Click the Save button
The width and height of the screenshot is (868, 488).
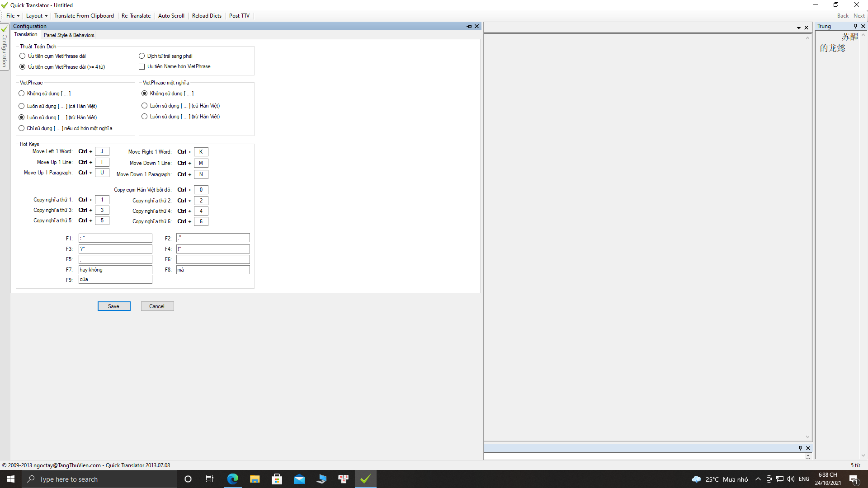click(114, 306)
